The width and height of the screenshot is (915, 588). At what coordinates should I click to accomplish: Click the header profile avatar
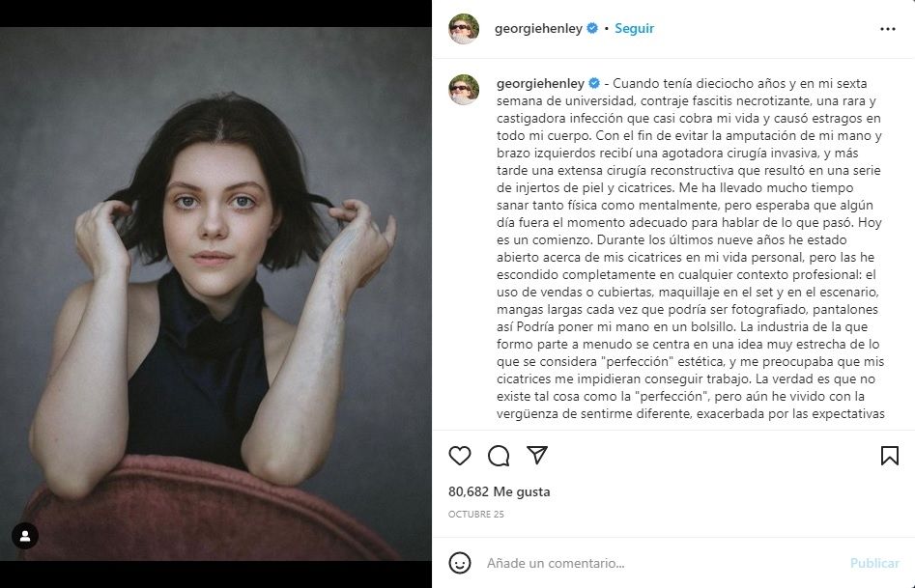pos(464,29)
